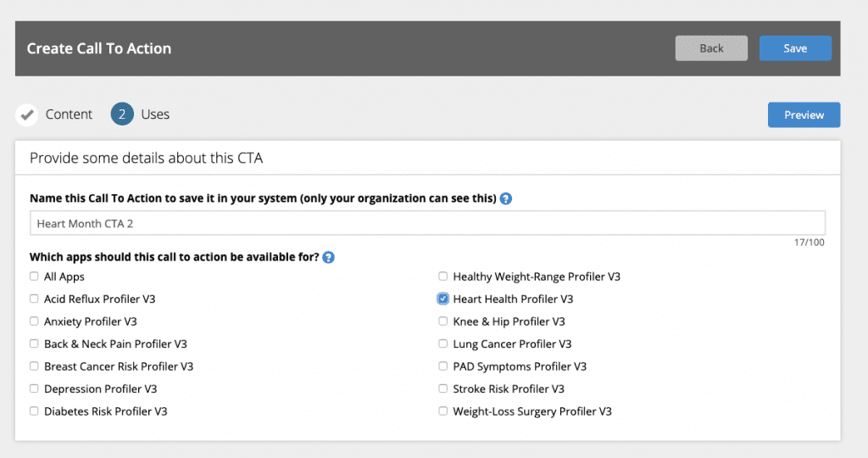Click the step 2 Uses circle icon
The width and height of the screenshot is (868, 458).
(122, 114)
